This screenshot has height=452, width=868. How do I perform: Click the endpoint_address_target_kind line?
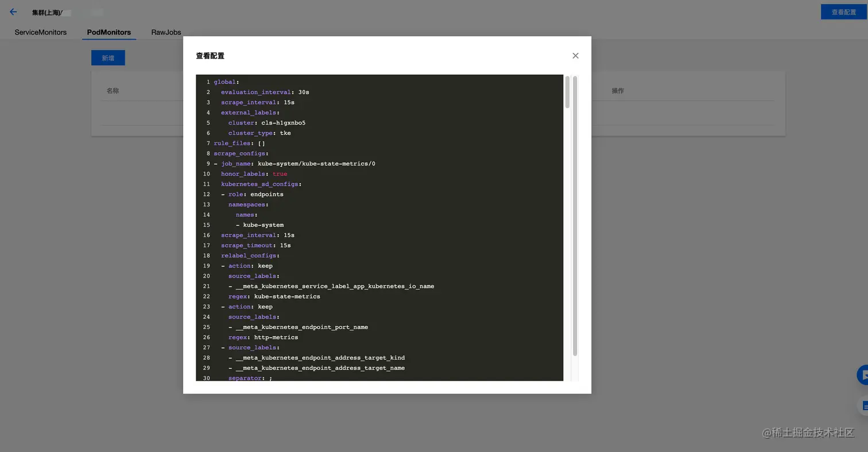[317, 358]
